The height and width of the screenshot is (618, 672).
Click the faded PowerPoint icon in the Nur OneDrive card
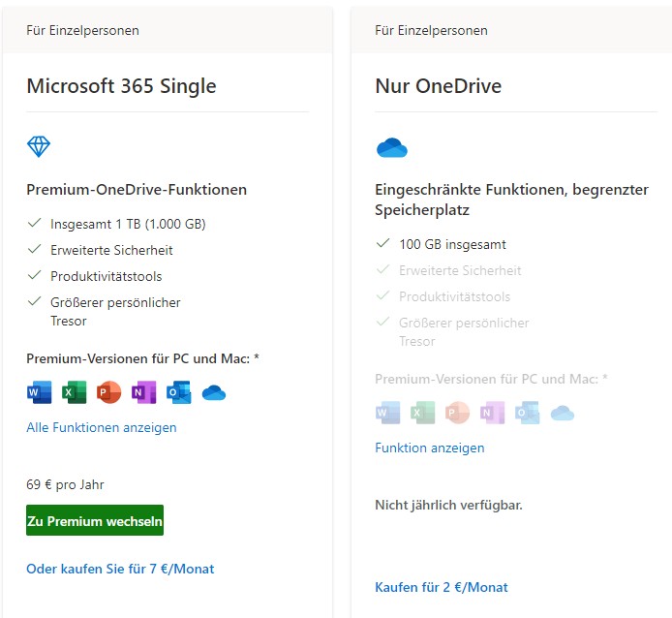457,413
